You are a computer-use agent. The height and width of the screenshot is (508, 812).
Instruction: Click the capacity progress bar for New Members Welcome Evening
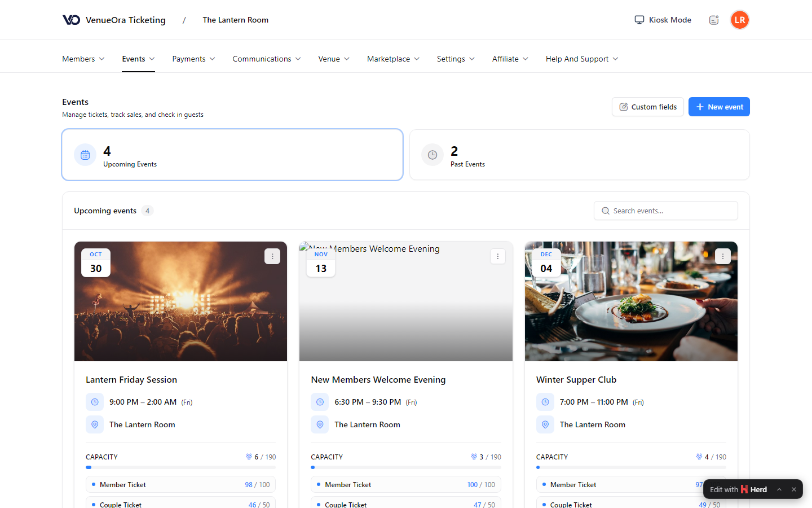click(x=406, y=467)
